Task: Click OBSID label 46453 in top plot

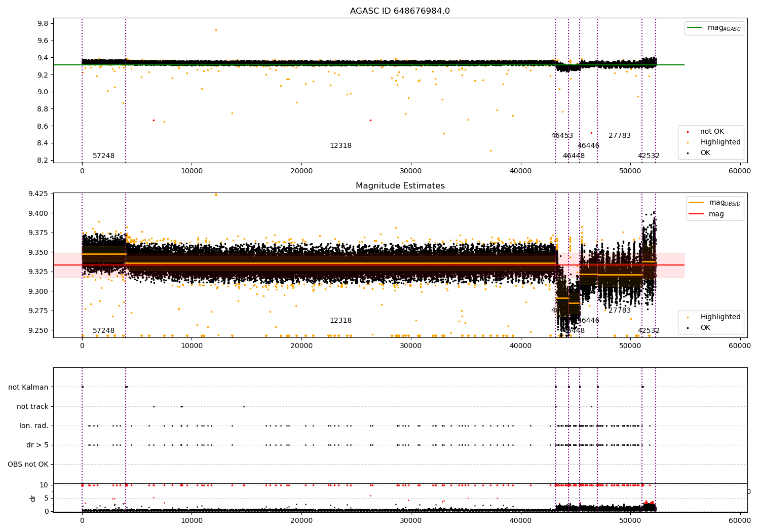Action: coord(562,136)
